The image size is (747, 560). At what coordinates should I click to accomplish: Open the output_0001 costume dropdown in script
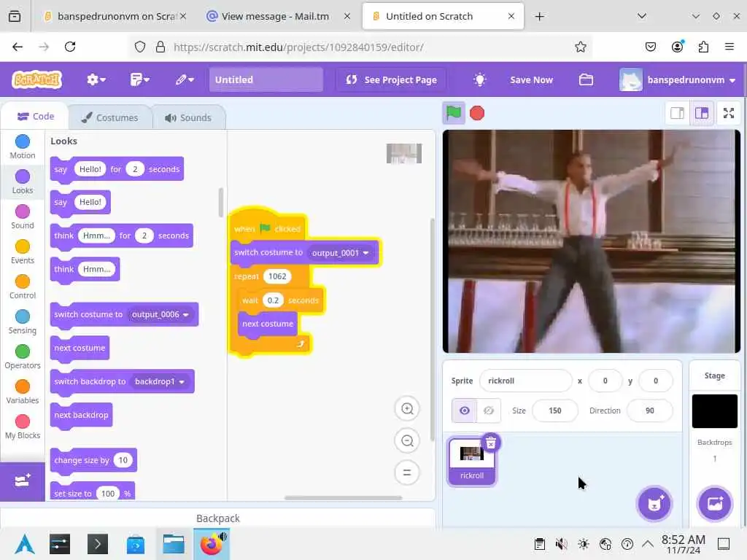pyautogui.click(x=340, y=253)
